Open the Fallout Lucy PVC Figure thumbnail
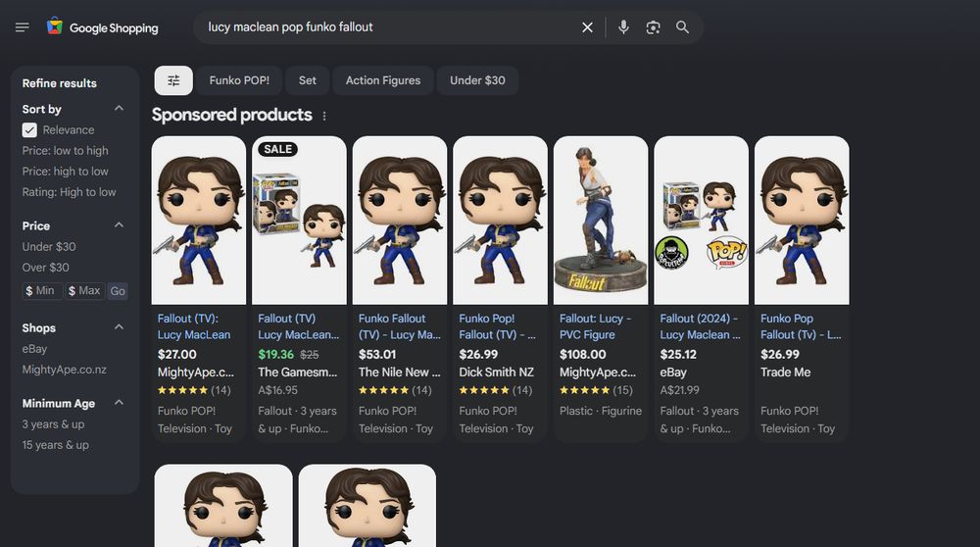The image size is (980, 547). click(601, 220)
